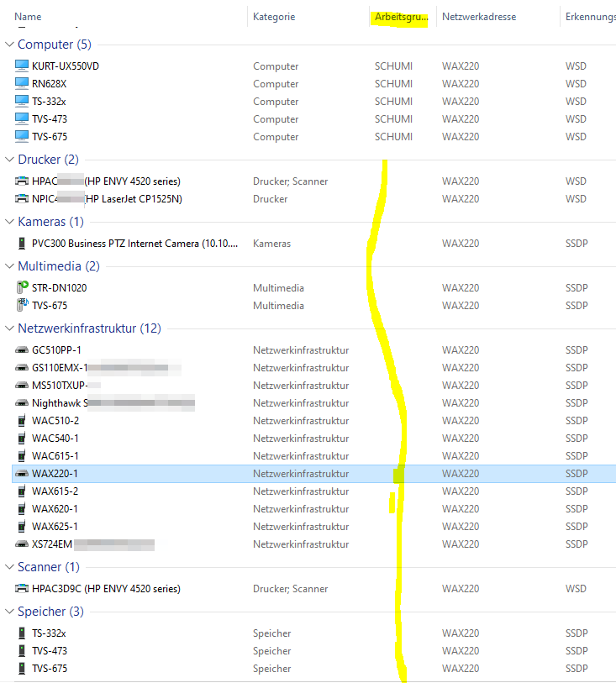
Task: Click the Speicher cell in TVS-473 storage row
Action: tap(271, 651)
